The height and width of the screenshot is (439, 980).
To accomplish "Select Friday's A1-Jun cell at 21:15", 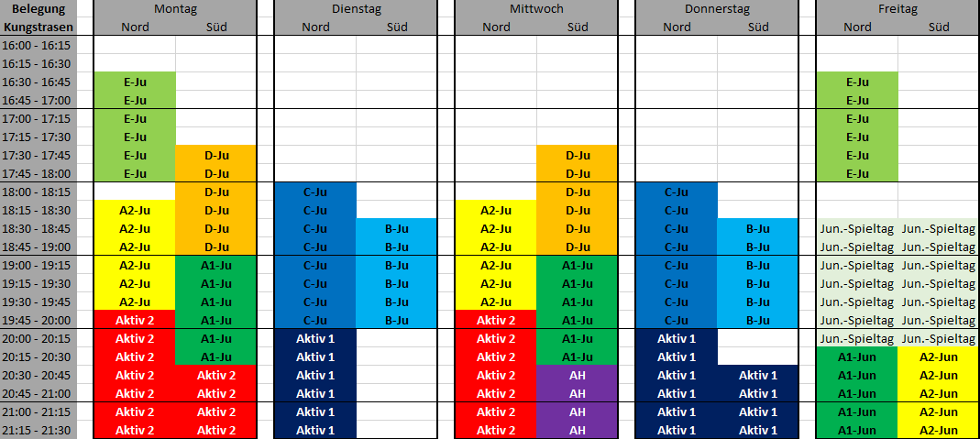I will point(857,430).
